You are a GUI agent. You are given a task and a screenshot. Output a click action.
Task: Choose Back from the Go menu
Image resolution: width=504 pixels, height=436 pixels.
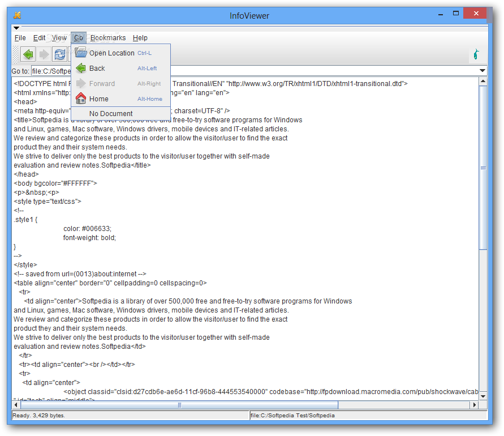[120, 68]
